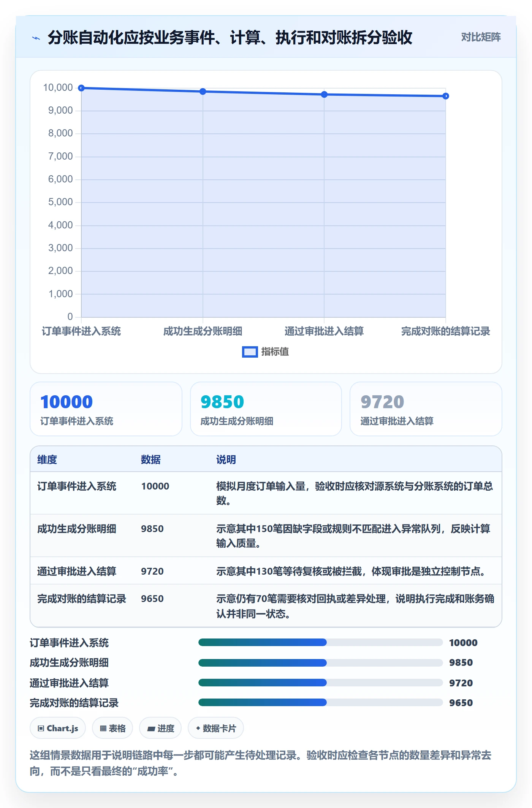
Task: Select the chart data point for 通过审批进入结算
Action: [x=324, y=95]
